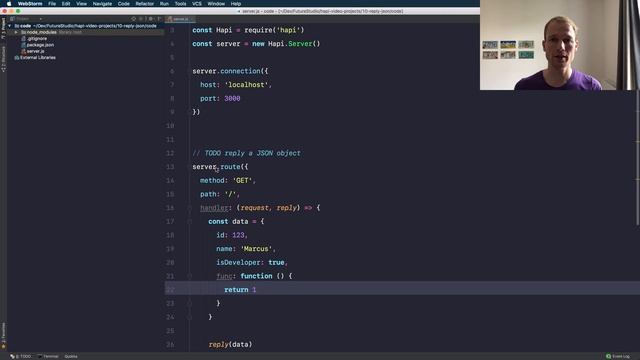This screenshot has width=640, height=360.
Task: Place cursor on port value 3000
Action: pyautogui.click(x=232, y=98)
